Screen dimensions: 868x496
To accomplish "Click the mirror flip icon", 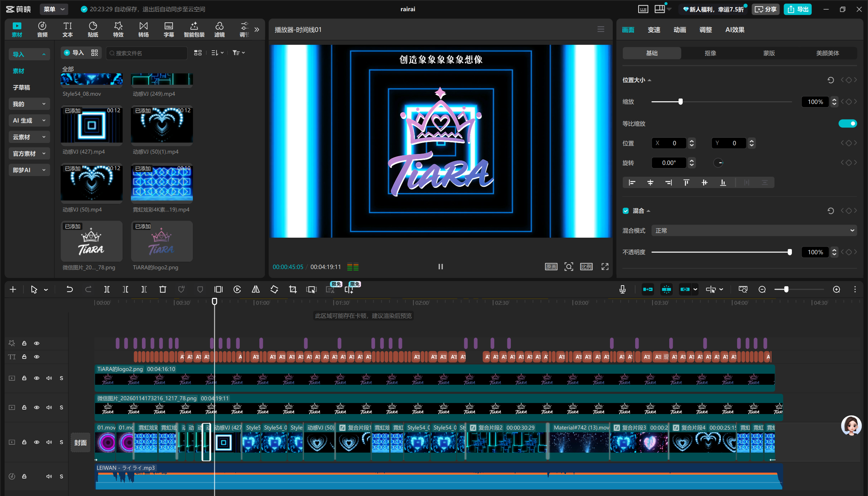I will (x=256, y=290).
